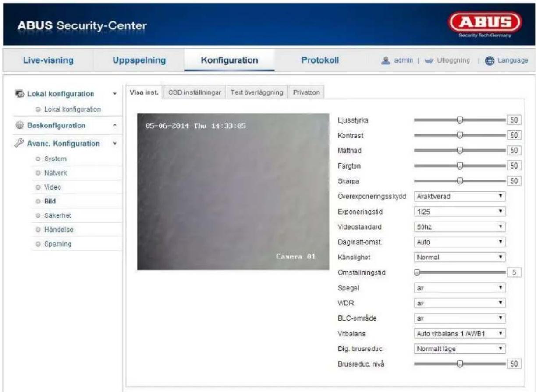
Task: Open the Dag/natt-omst. dropdown
Action: click(460, 242)
